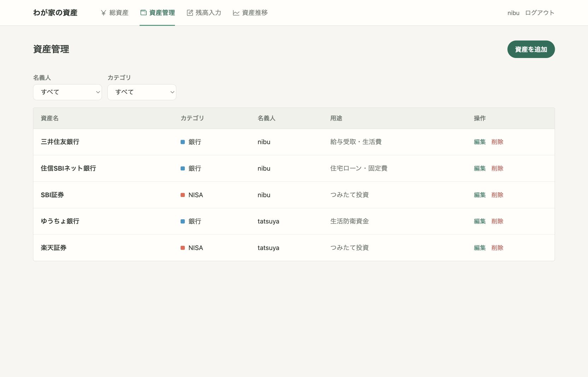Delete the 楽天証券 asset
The image size is (588, 377).
(x=497, y=248)
